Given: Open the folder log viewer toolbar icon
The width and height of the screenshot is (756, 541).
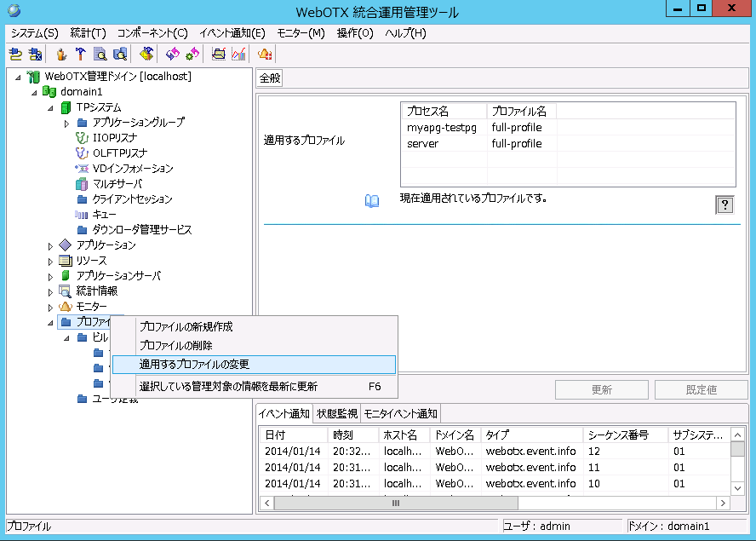Looking at the screenshot, I should (x=218, y=53).
